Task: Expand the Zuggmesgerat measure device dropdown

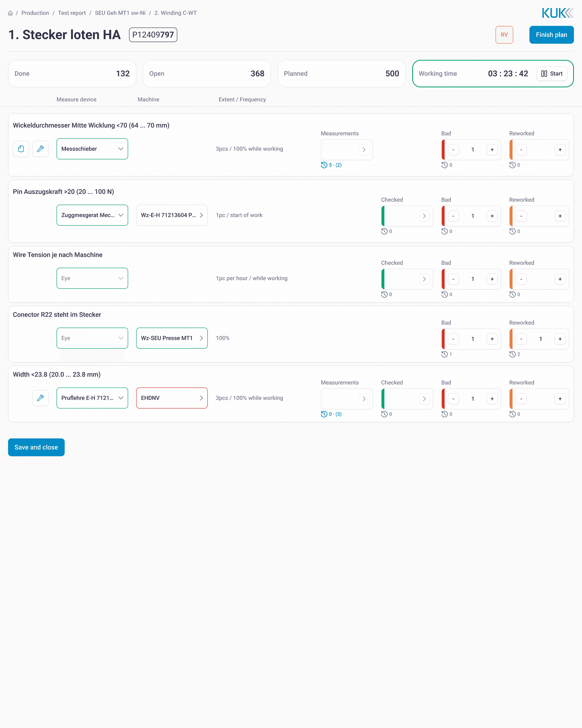Action: pos(92,215)
